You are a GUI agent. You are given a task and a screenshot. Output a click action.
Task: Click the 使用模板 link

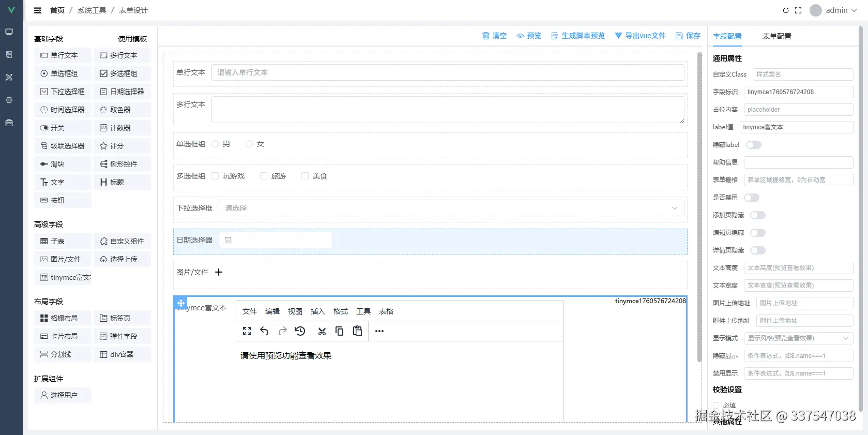[x=132, y=39]
